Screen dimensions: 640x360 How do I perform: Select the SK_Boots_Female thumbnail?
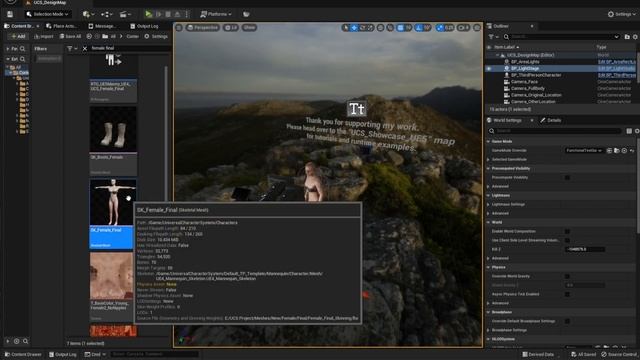(113, 129)
